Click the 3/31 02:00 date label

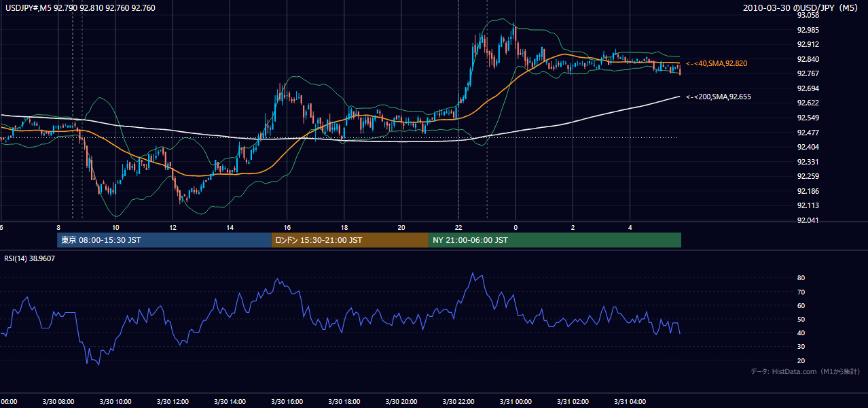[x=572, y=401]
